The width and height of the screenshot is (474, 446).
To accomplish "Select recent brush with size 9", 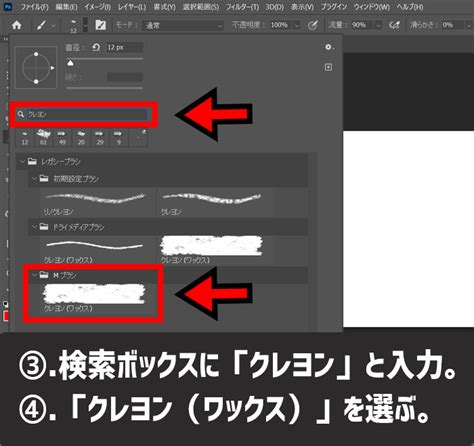I will (118, 138).
